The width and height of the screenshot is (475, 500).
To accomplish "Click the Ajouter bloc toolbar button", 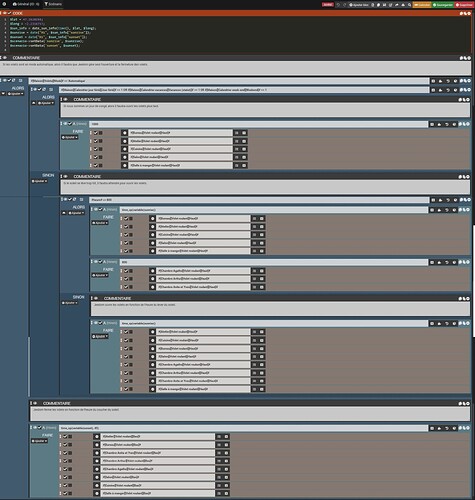I will pos(359,5).
